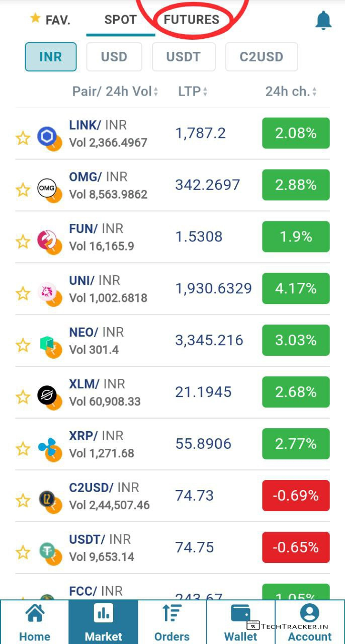Tap the notification bell icon

[x=323, y=21]
